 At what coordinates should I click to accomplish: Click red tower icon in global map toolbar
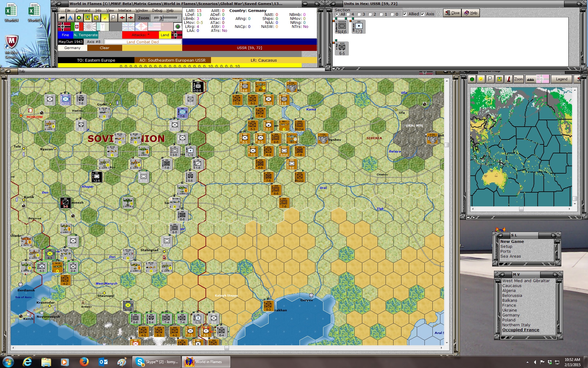[509, 79]
